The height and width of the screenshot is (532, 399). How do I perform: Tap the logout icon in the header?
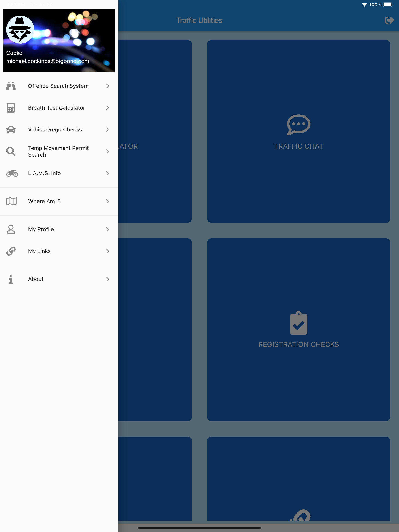coord(389,20)
